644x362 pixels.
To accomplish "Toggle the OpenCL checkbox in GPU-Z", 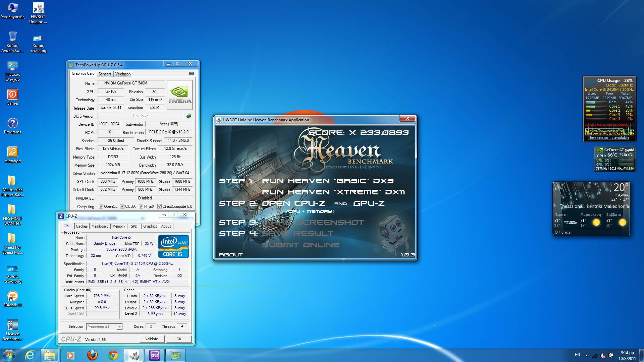I will (101, 206).
